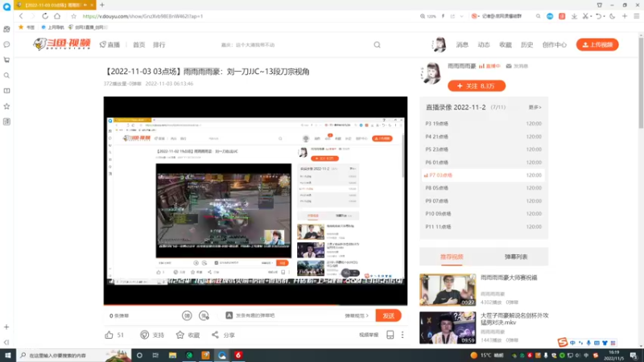Open the user avatar in header
The width and height of the screenshot is (644, 362).
pyautogui.click(x=439, y=44)
